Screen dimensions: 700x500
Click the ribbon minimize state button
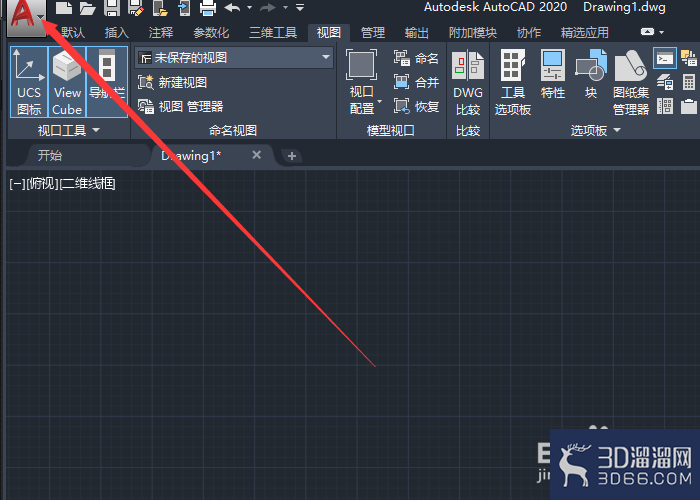(x=647, y=32)
